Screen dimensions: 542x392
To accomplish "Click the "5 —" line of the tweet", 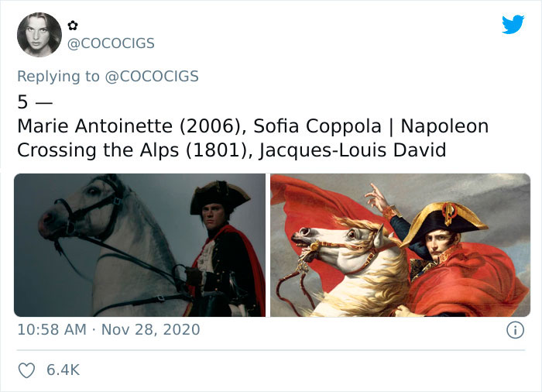I will 33,101.
